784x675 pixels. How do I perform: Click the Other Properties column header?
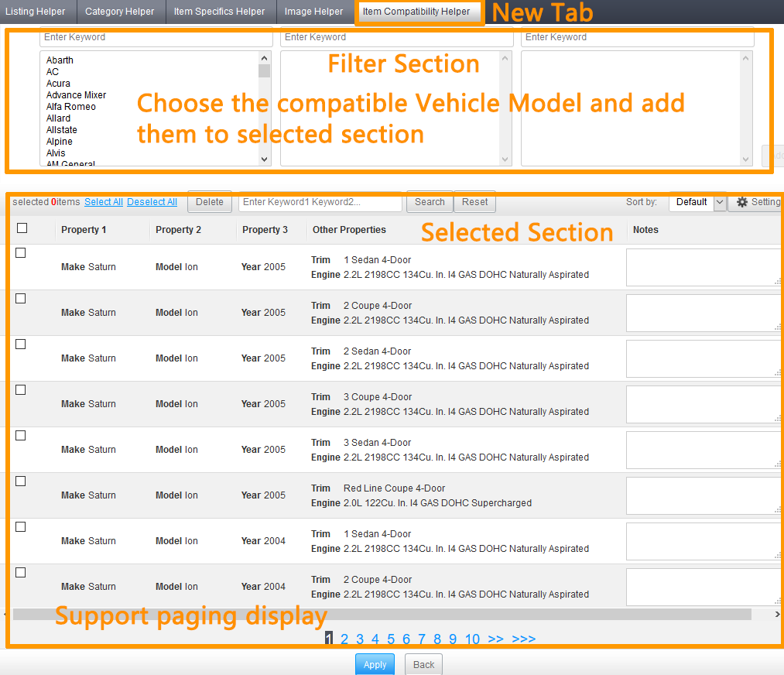pyautogui.click(x=349, y=229)
